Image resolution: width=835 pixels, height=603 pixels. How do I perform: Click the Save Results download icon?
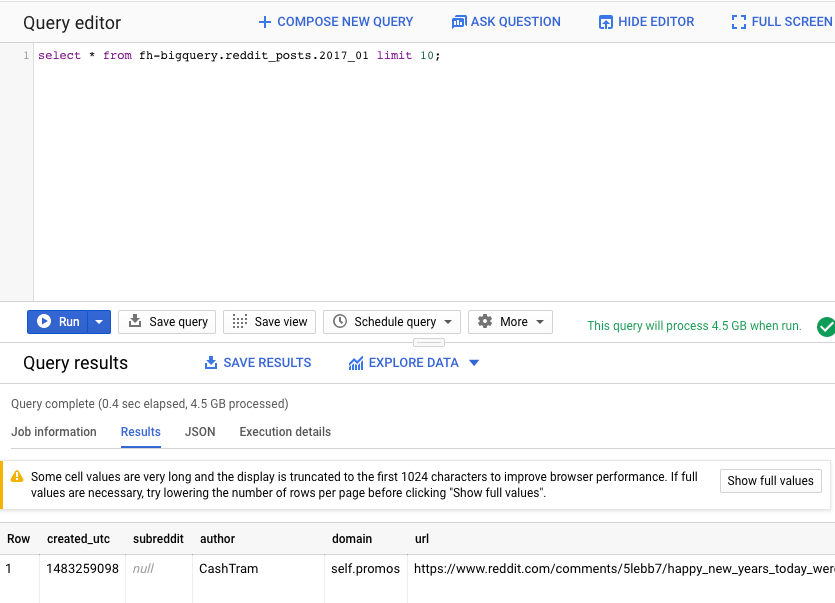(211, 363)
